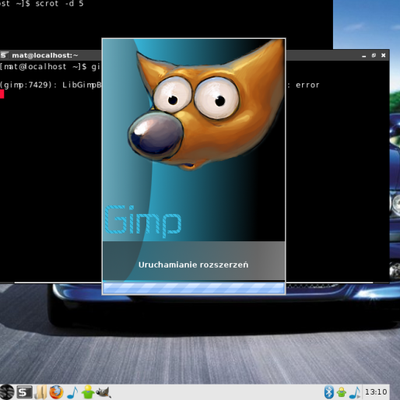This screenshot has width=400, height=400.
Task: Open the music player tray icon
Action: [x=354, y=392]
